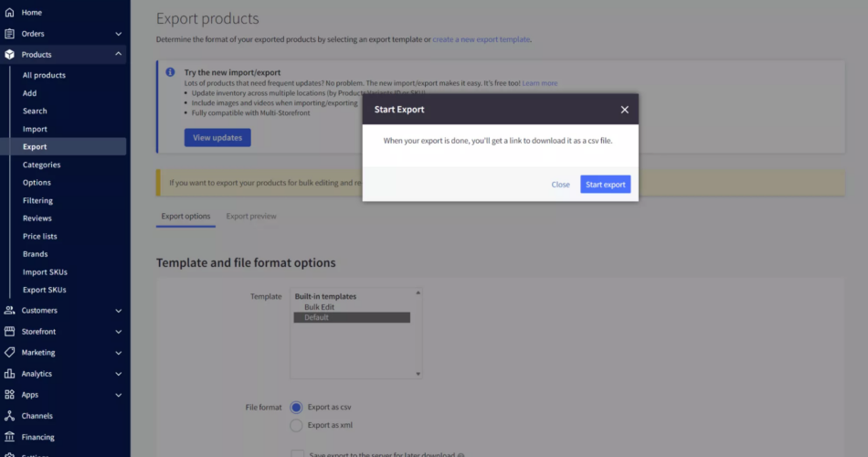Switch to the Export preview tab

point(251,217)
